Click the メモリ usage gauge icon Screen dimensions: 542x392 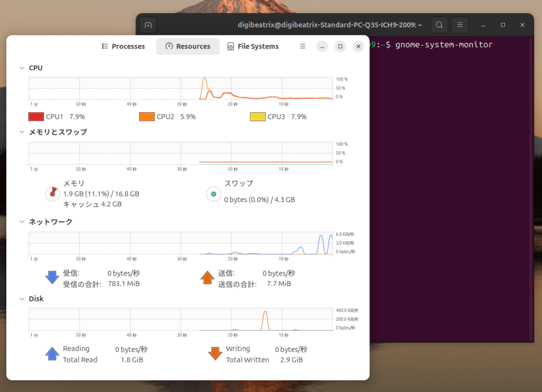click(x=52, y=194)
